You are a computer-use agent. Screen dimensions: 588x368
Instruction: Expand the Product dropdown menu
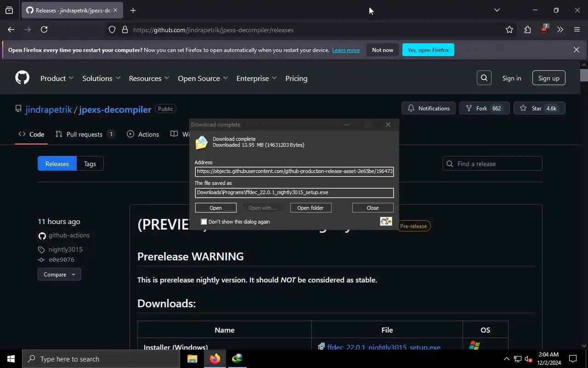[x=57, y=78]
